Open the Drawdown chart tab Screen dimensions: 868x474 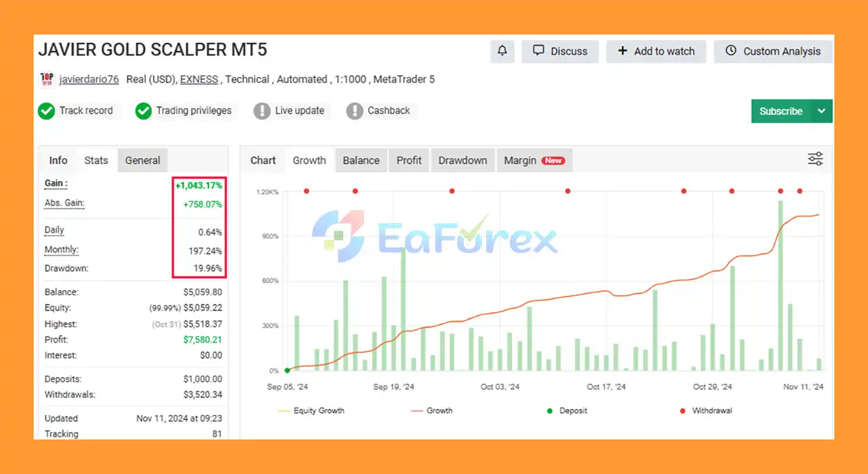coord(462,161)
